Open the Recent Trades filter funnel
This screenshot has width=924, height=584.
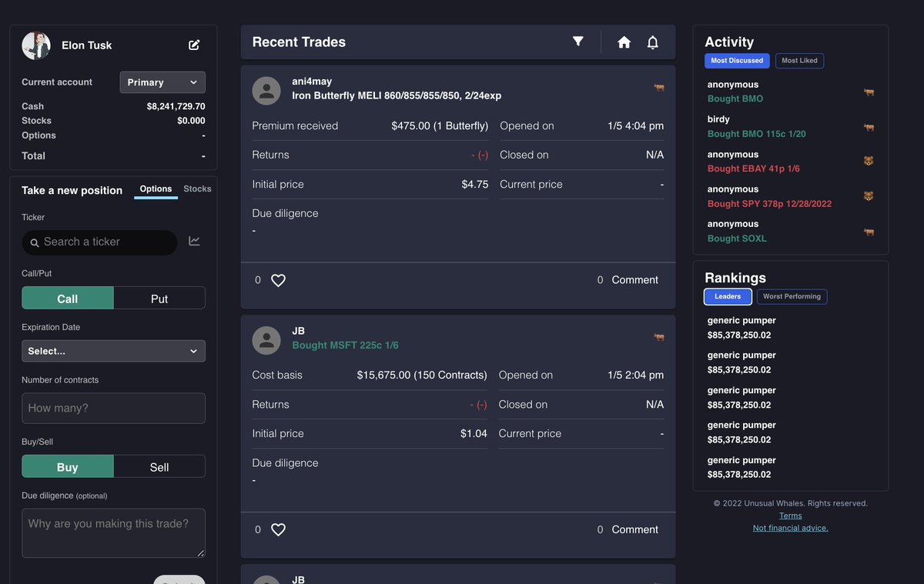577,42
